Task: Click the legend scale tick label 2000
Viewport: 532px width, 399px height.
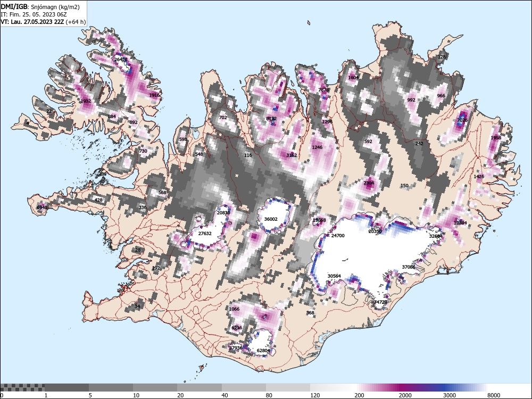Action: pyautogui.click(x=405, y=395)
